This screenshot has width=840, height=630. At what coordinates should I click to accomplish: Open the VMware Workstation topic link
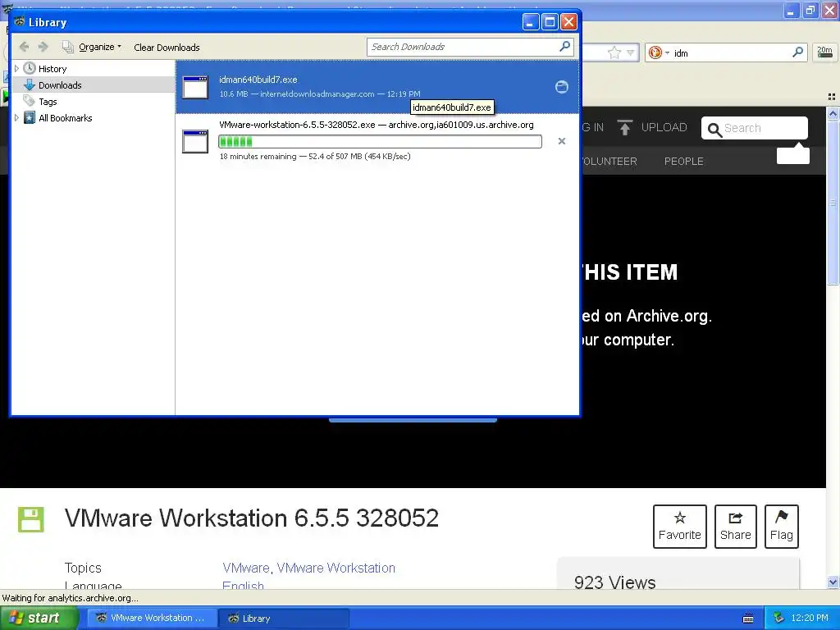pos(336,568)
